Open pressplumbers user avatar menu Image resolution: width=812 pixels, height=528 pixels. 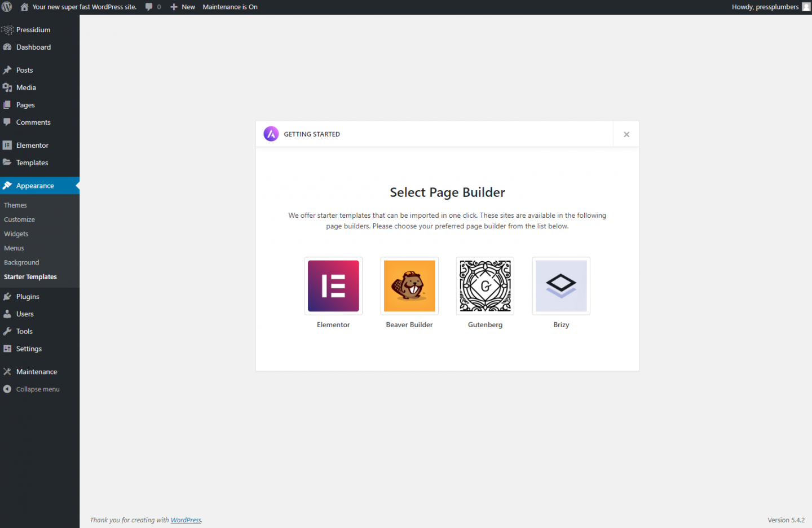coord(806,7)
